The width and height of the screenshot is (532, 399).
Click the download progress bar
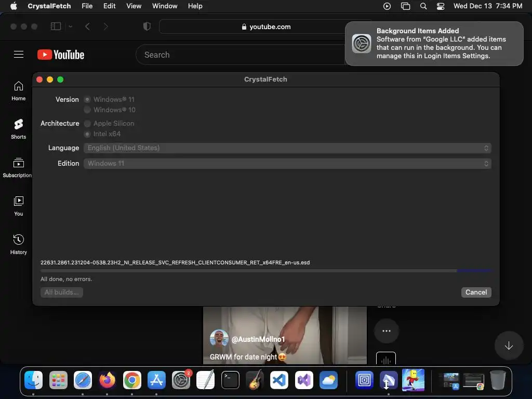(266, 271)
